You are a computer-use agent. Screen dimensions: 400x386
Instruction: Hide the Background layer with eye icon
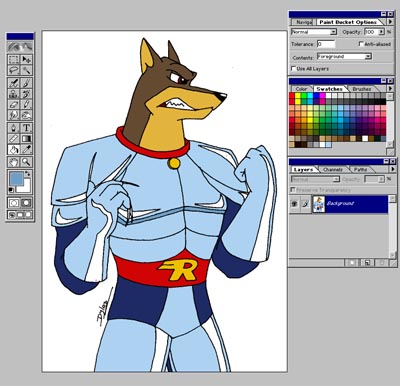(294, 204)
